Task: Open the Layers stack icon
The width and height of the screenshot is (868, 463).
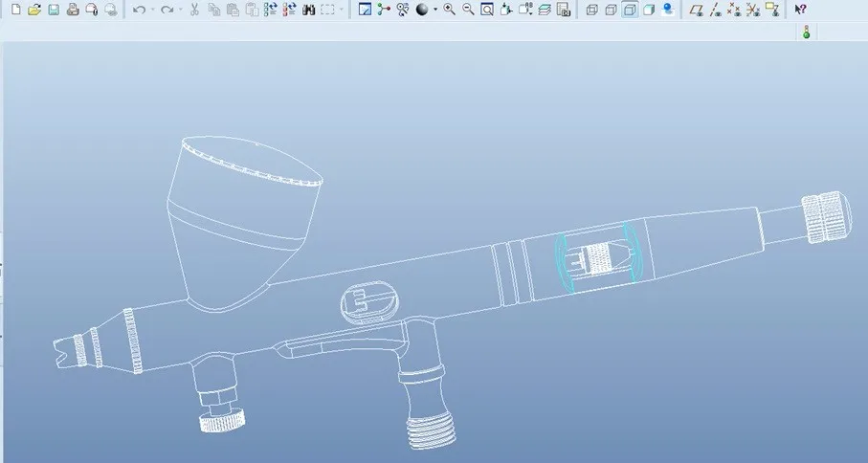Action: point(545,9)
